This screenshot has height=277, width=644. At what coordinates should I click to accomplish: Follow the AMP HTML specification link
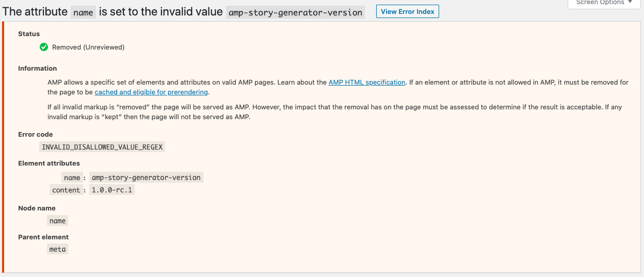click(367, 82)
